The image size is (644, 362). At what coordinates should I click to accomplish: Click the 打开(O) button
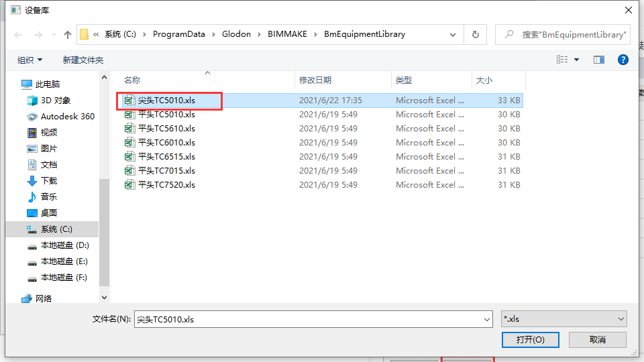pyautogui.click(x=530, y=340)
